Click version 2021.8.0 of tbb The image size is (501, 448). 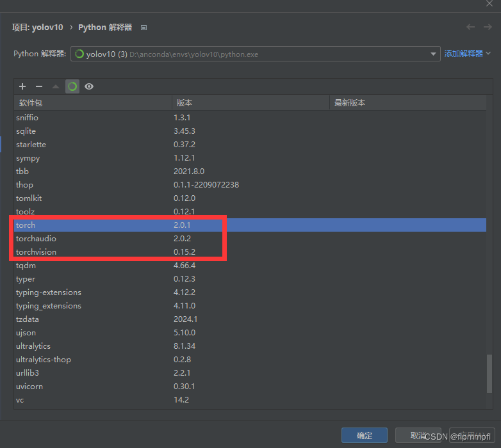coord(189,172)
